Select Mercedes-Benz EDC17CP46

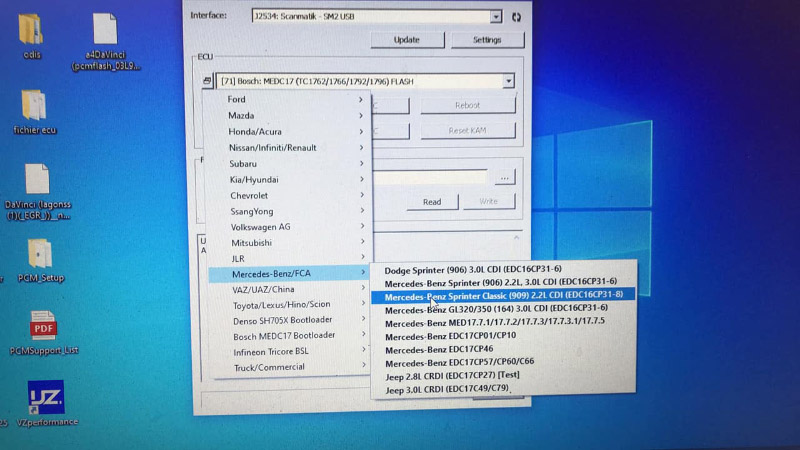[503, 349]
